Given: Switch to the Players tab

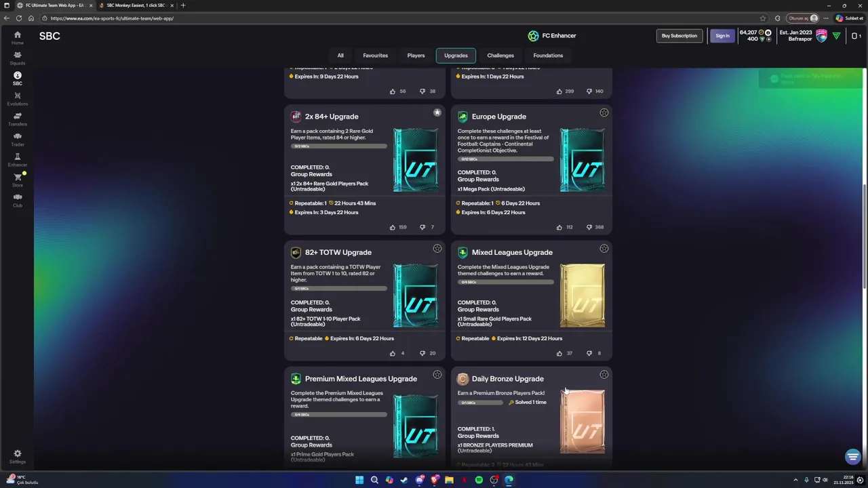Looking at the screenshot, I should click(x=416, y=56).
